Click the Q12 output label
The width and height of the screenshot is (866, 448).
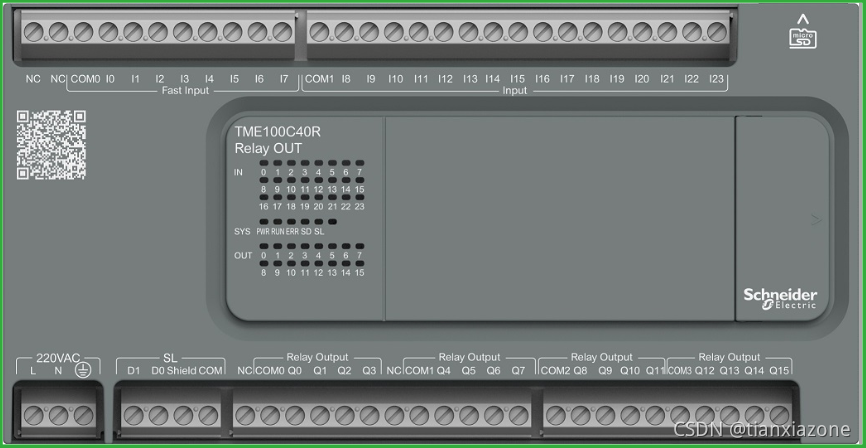705,371
